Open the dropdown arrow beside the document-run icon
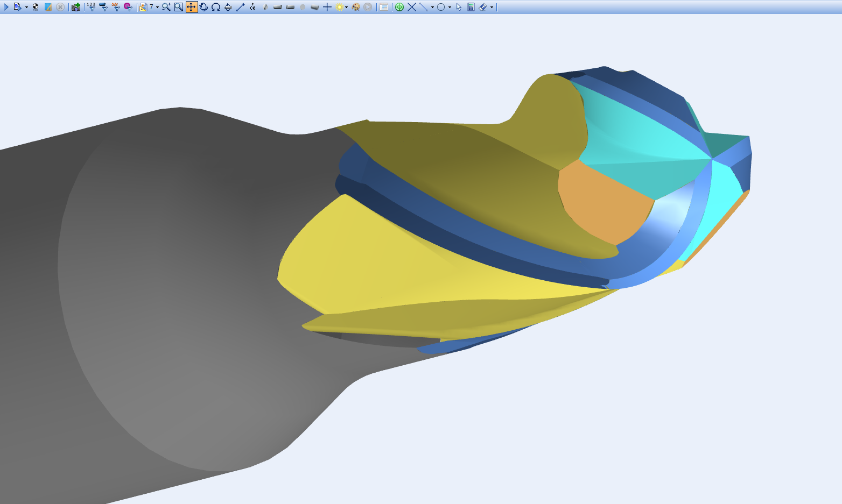The image size is (842, 504). (x=26, y=8)
